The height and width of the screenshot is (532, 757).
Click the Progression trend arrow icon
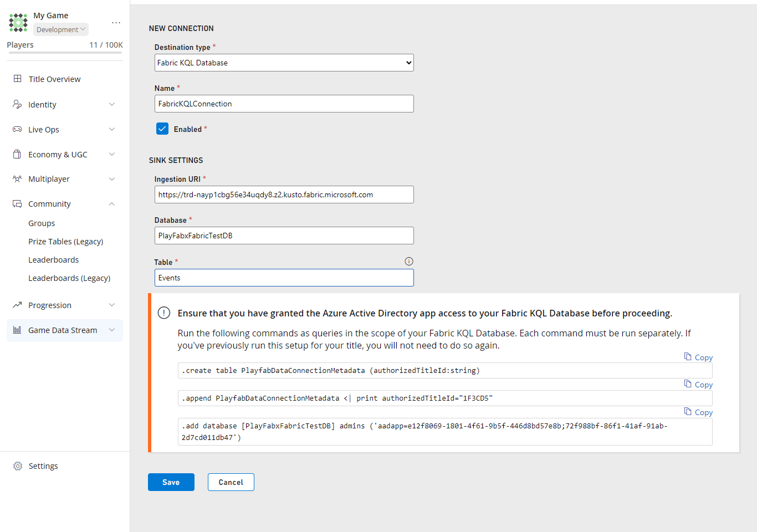(x=17, y=305)
